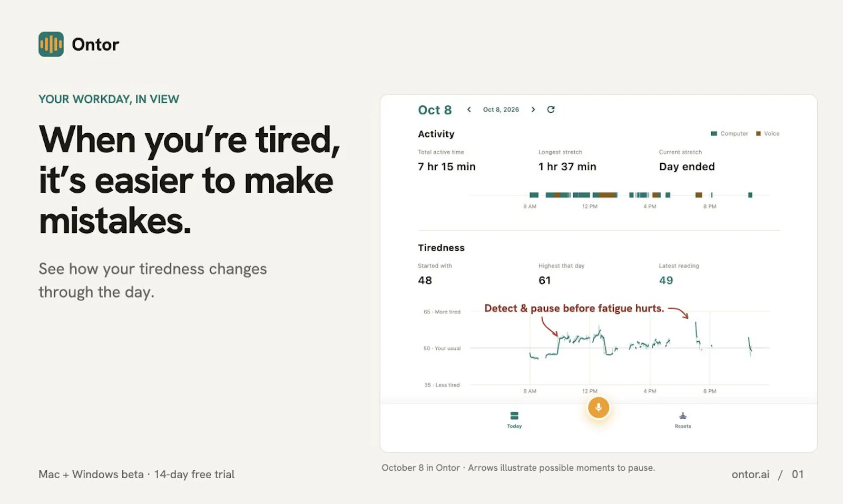
Task: Tap the orange microphone button
Action: 599,407
